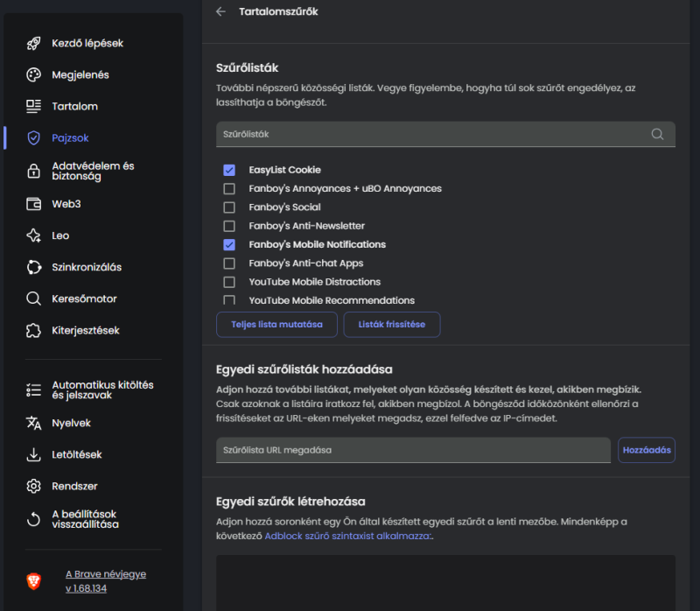Go to the Tartalom settings section
Screen dimensions: 700x611
pyautogui.click(x=74, y=106)
